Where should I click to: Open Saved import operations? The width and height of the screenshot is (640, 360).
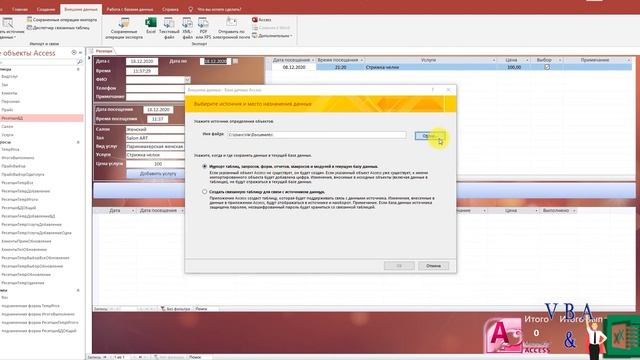[62, 20]
